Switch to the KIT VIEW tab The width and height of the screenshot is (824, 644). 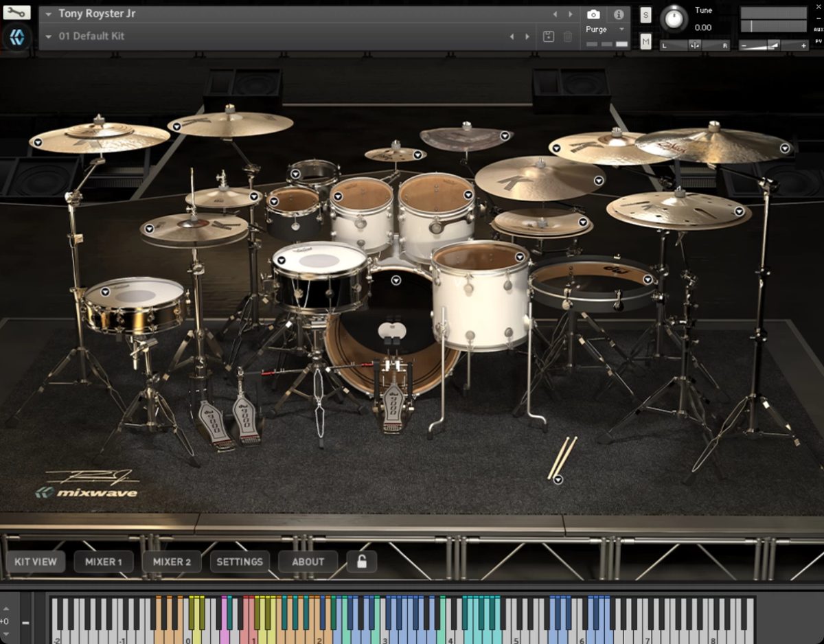pyautogui.click(x=36, y=562)
